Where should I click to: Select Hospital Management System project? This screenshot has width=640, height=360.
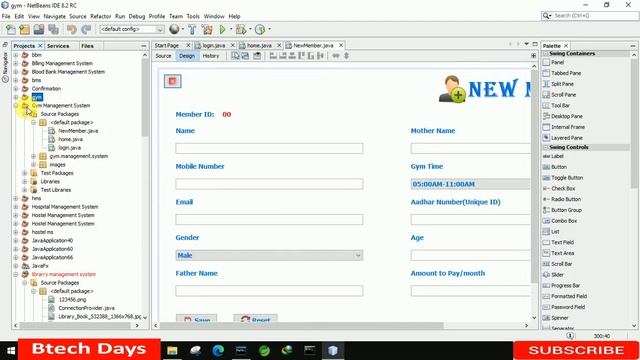click(64, 207)
